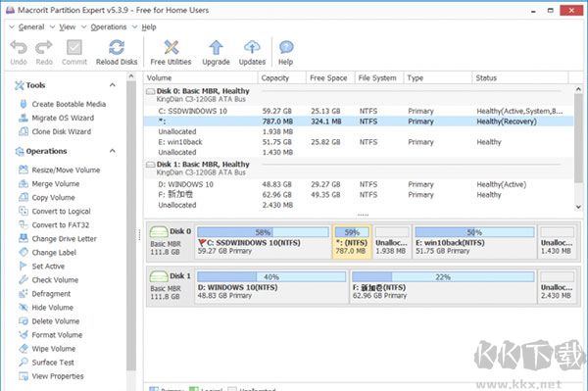Sort by Status column header
The width and height of the screenshot is (588, 391).
pyautogui.click(x=520, y=78)
